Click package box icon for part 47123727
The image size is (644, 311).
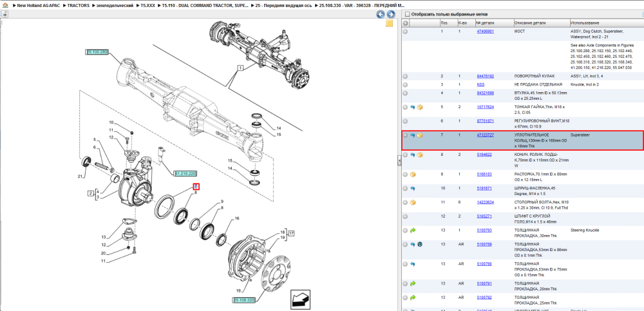click(x=420, y=135)
